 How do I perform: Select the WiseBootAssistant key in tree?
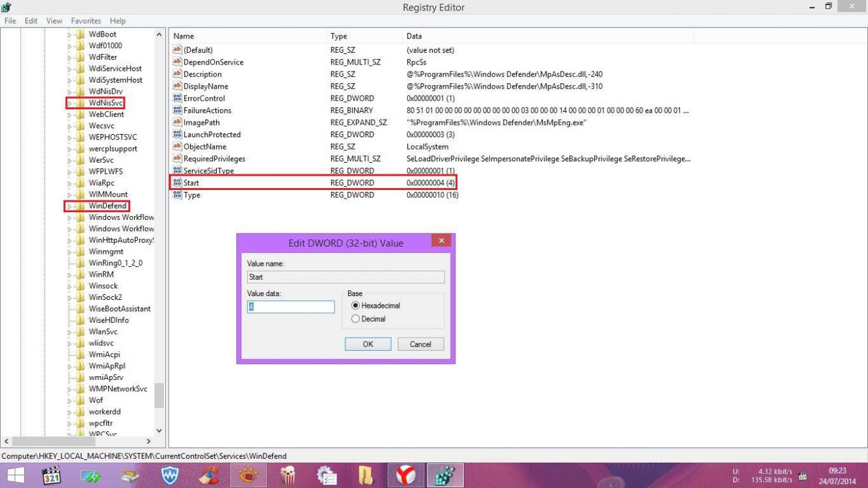(x=120, y=308)
